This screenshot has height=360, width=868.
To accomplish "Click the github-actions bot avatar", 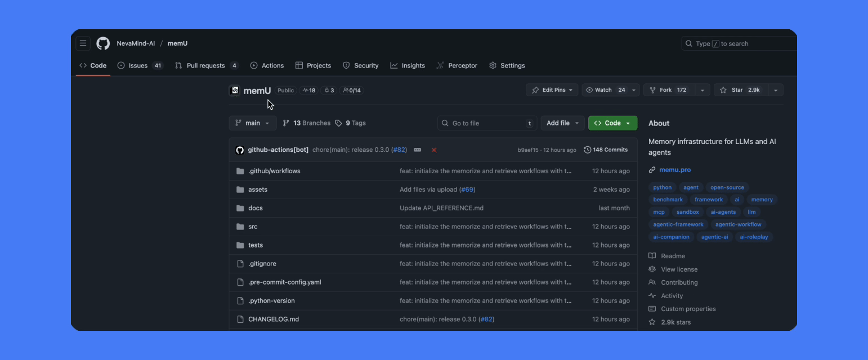I will click(240, 150).
